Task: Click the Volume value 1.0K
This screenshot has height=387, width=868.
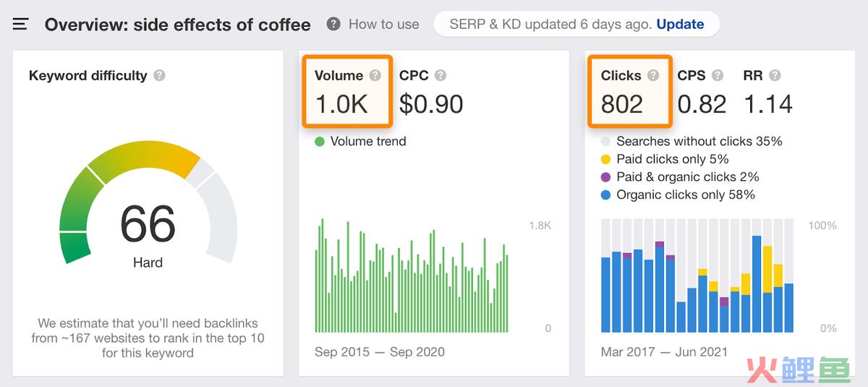Action: pyautogui.click(x=342, y=104)
